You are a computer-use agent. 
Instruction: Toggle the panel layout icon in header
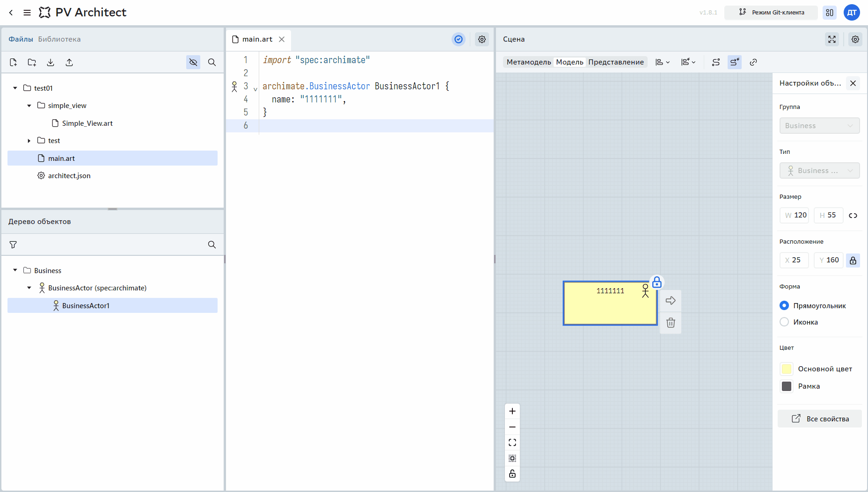pyautogui.click(x=830, y=13)
